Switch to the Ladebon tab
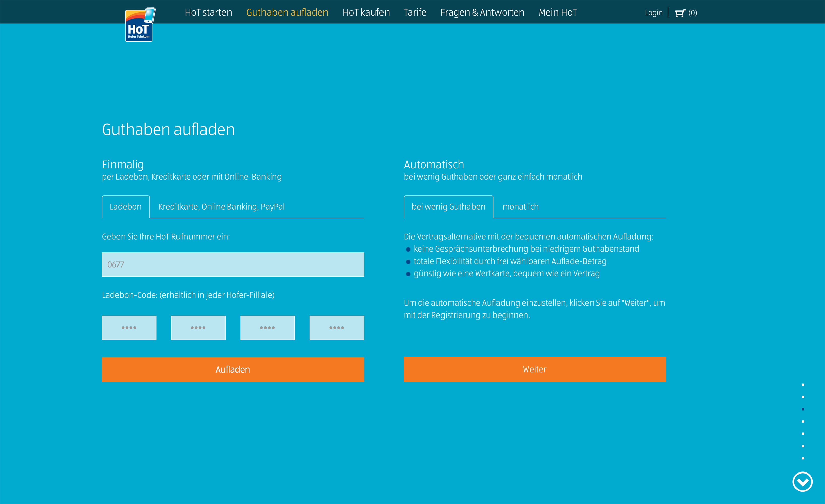The width and height of the screenshot is (825, 504). click(126, 207)
